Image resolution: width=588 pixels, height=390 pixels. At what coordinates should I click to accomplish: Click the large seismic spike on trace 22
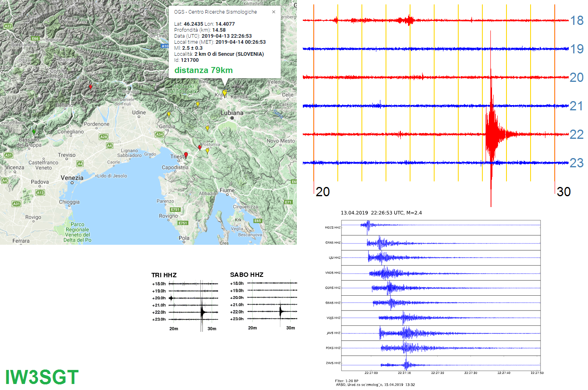(491, 134)
